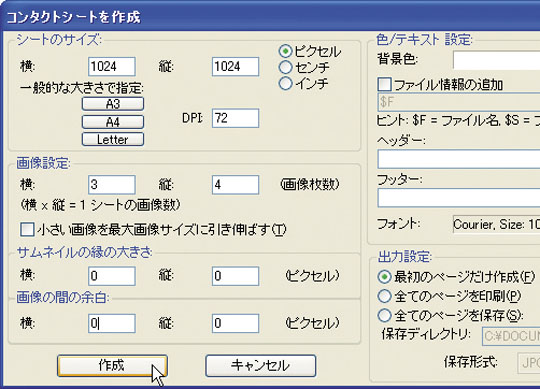
Task: Click the $F file info pattern field
Action: [459, 102]
